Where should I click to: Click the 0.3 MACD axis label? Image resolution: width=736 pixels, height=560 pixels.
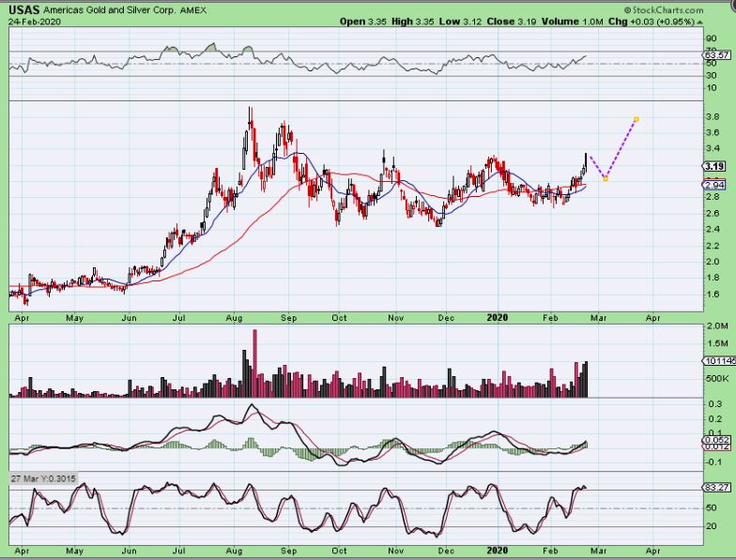tap(715, 403)
